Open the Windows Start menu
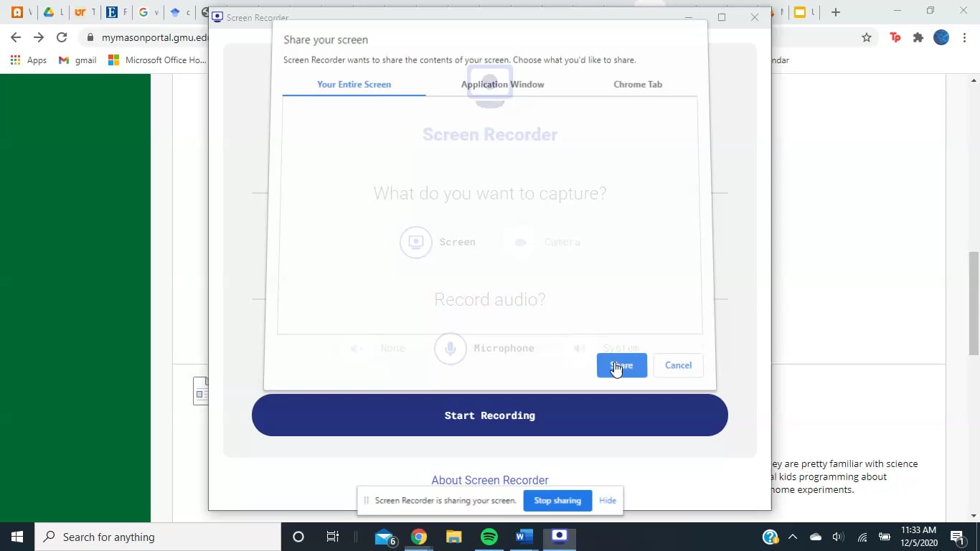This screenshot has width=980, height=551. 17,537
